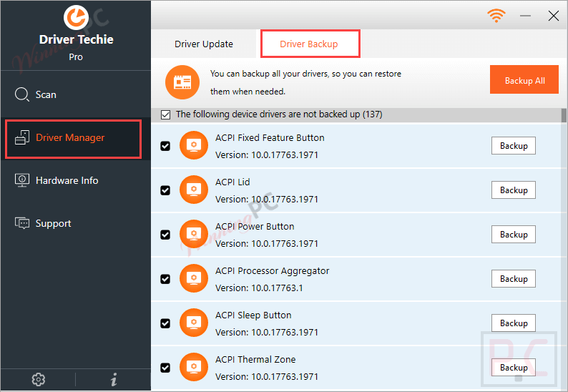Click the ACPI Lid device icon
This screenshot has height=392, width=568.
point(194,190)
